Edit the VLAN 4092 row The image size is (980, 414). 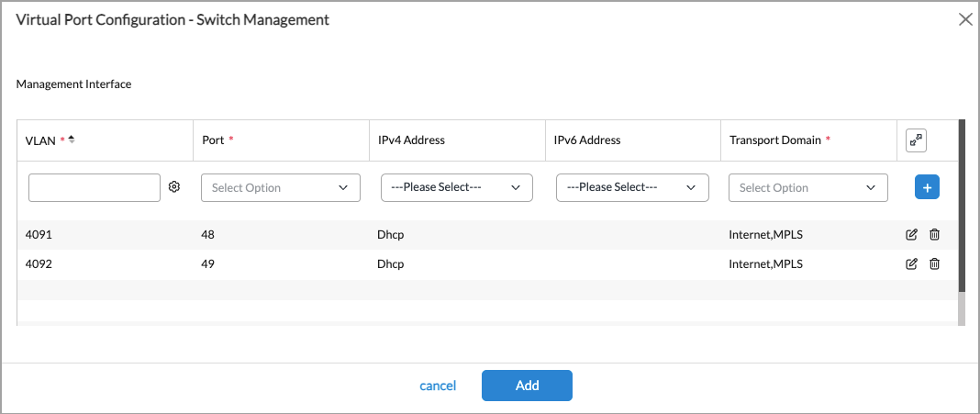tap(911, 264)
